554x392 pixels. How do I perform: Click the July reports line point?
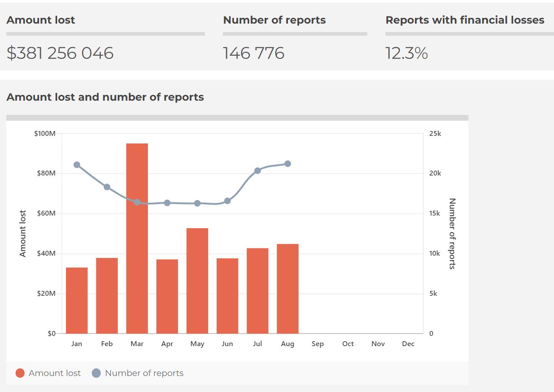[258, 171]
